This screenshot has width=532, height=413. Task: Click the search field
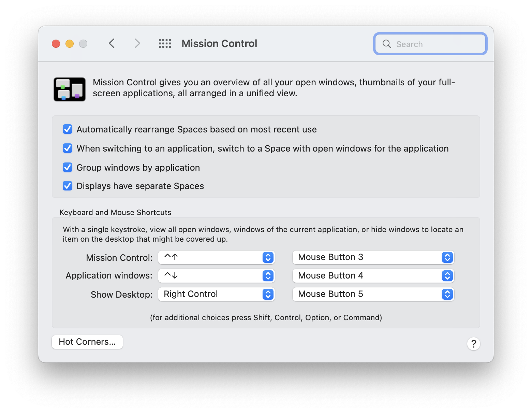(430, 44)
